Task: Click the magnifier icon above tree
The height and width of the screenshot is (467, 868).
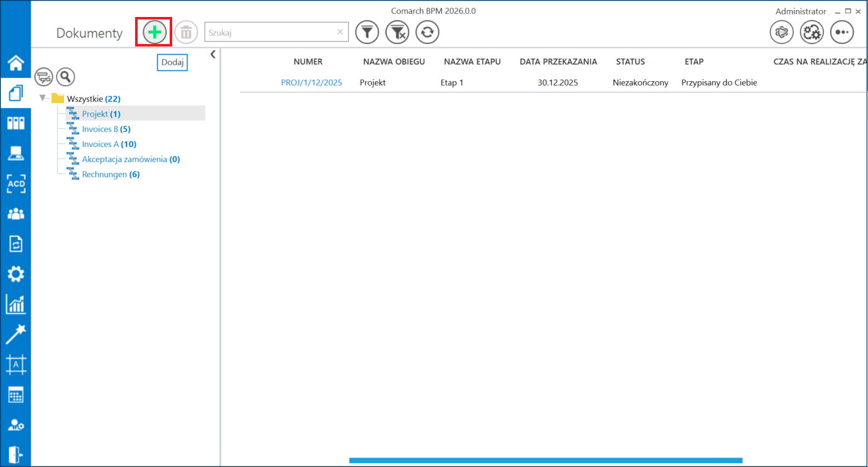Action: tap(65, 77)
